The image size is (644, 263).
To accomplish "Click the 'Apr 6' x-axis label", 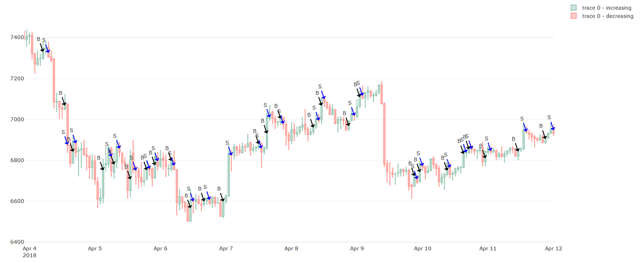I will pos(160,249).
